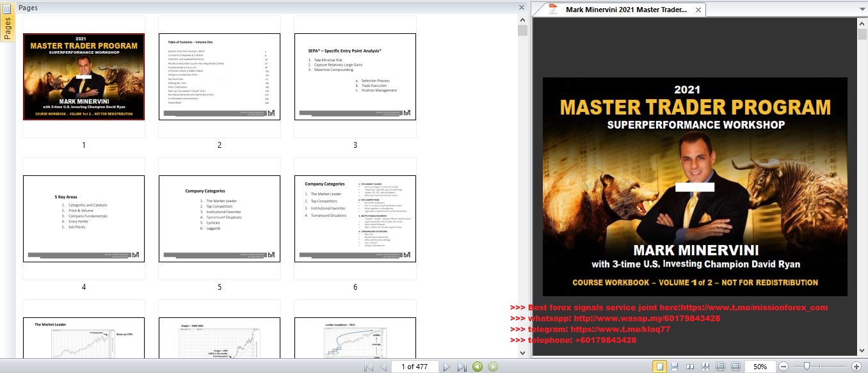Select page 5 Company Categories thumbnail
The height and width of the screenshot is (373, 868).
tap(220, 219)
